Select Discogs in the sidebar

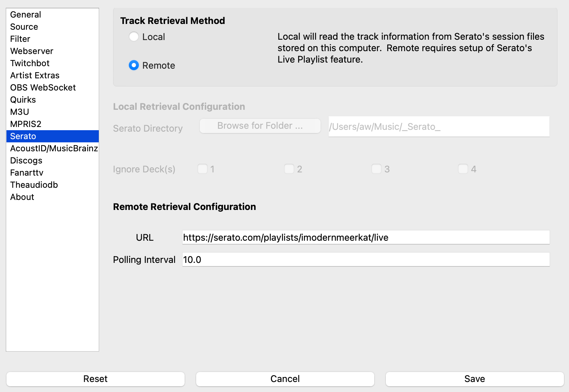(x=26, y=161)
